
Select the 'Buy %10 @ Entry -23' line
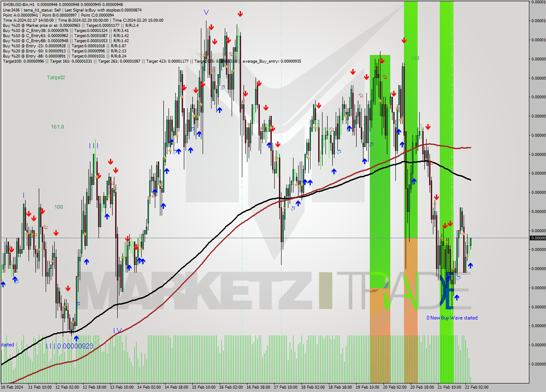point(64,46)
